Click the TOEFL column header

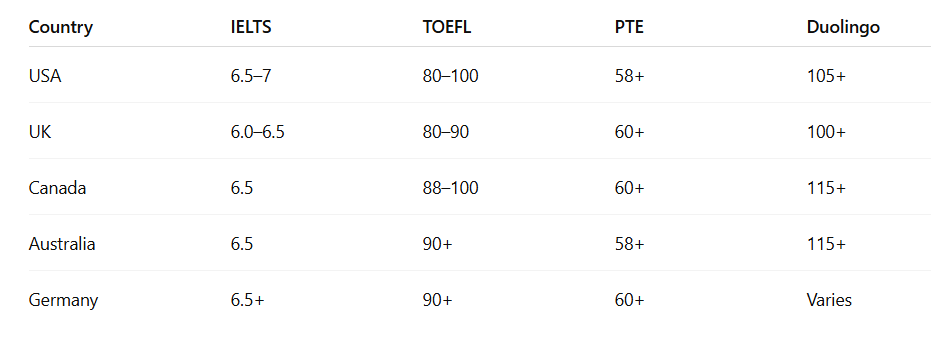coord(447,27)
